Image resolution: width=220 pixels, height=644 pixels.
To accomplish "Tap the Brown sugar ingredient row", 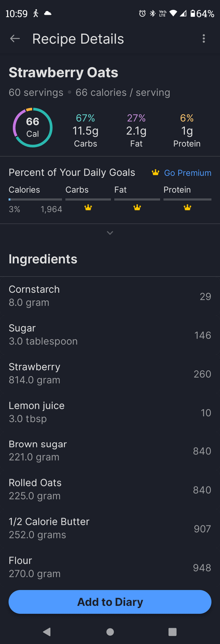I will coord(110,451).
